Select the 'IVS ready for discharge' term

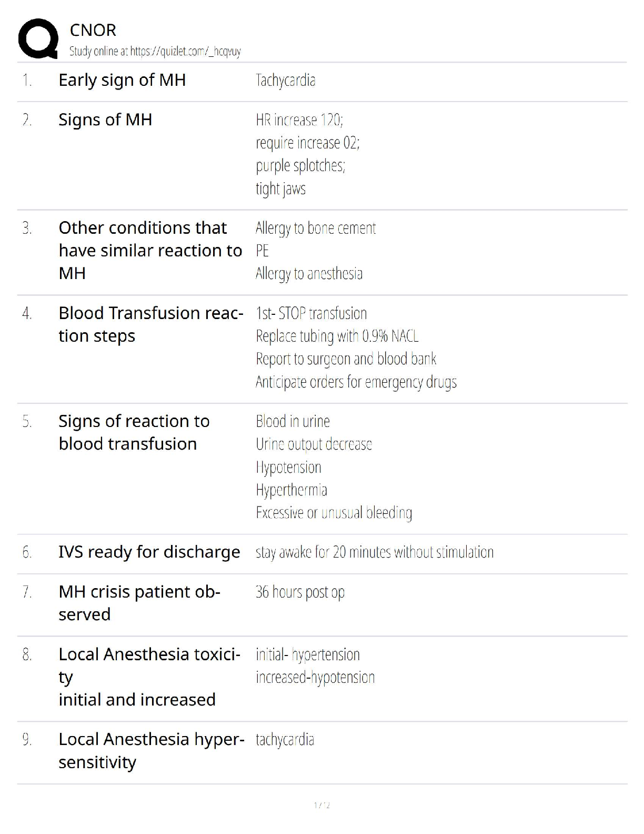click(149, 552)
